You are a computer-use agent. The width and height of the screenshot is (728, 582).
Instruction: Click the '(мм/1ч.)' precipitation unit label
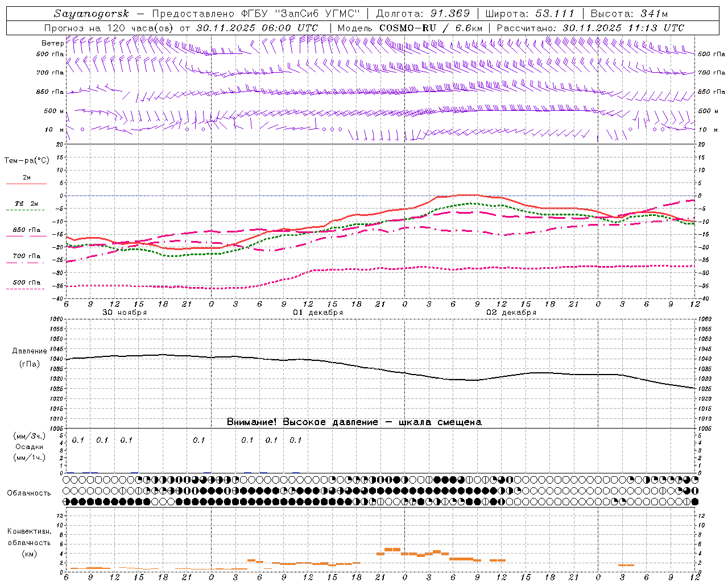(29, 458)
